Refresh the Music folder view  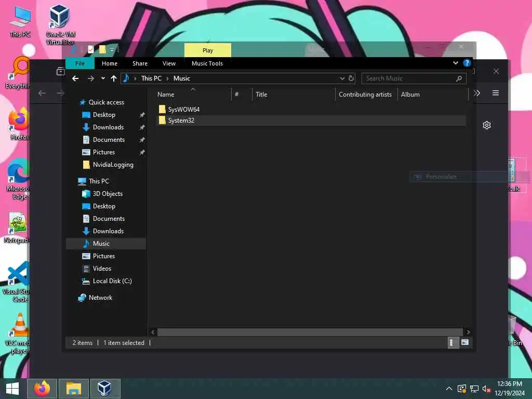pyautogui.click(x=351, y=78)
